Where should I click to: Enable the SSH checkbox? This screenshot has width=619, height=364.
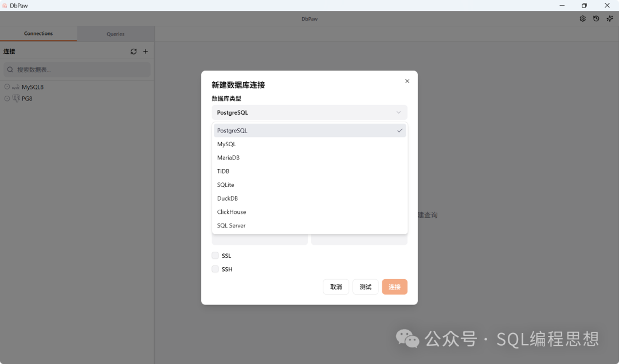tap(214, 269)
